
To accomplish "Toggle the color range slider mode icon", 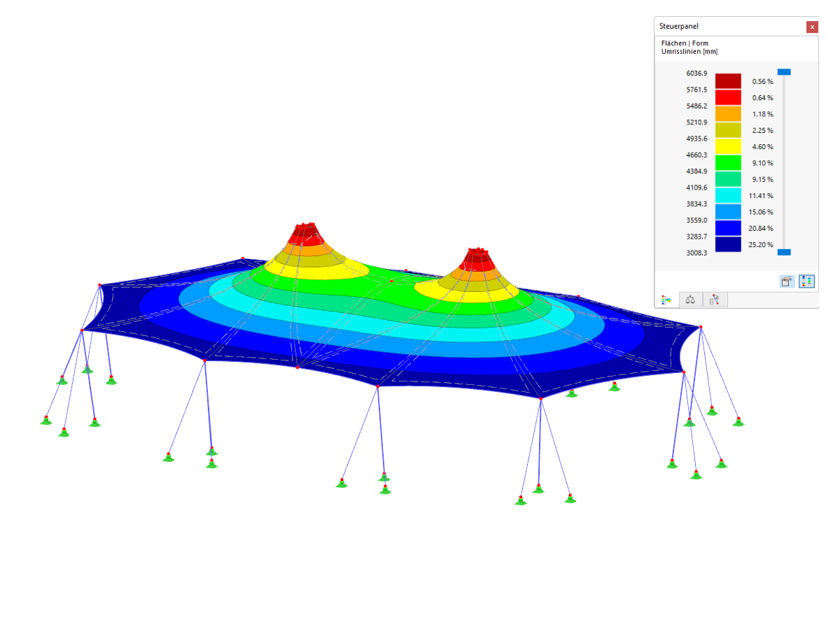I will pos(806,281).
